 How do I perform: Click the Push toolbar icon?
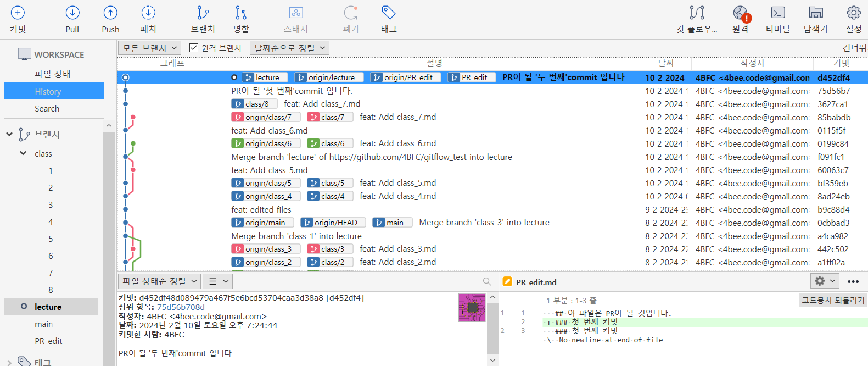click(x=110, y=13)
